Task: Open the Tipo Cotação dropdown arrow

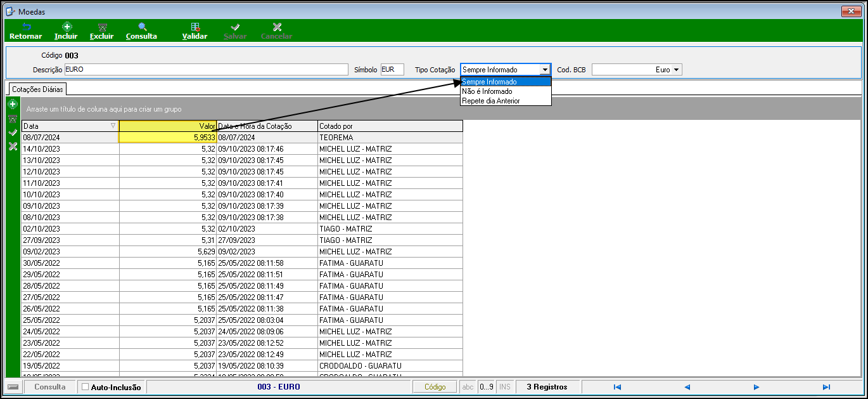Action: (545, 69)
